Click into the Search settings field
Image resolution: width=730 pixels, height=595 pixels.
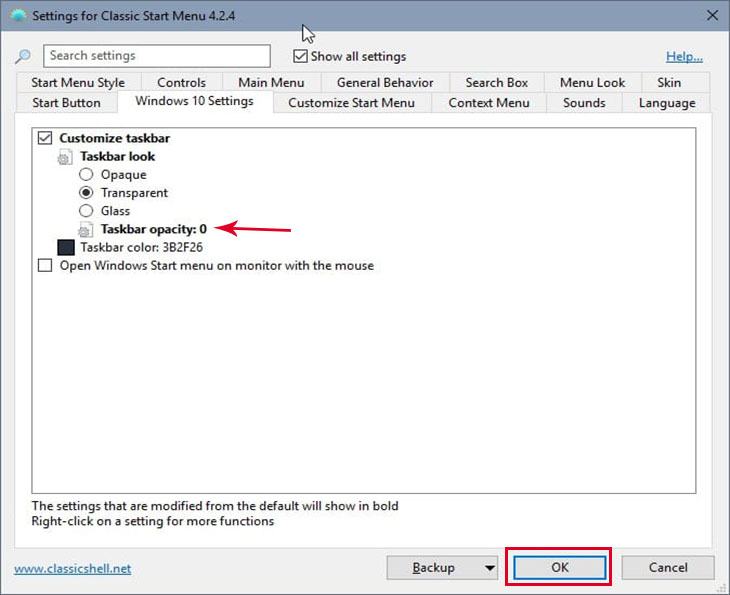click(x=157, y=56)
